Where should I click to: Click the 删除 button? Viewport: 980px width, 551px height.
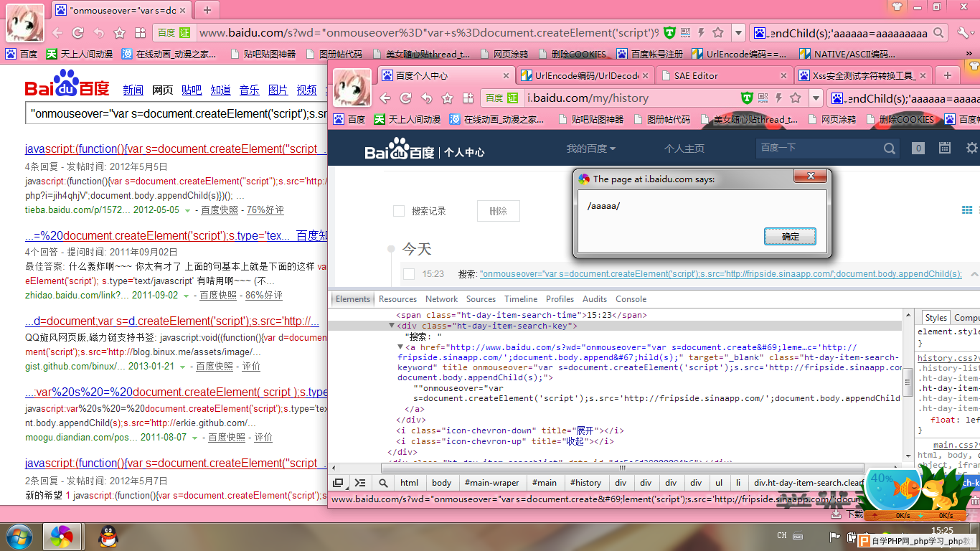(499, 211)
